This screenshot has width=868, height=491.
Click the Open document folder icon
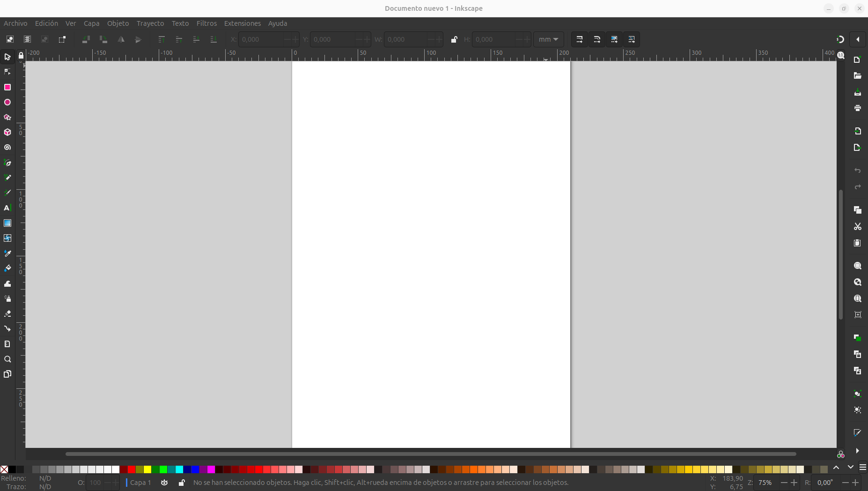pyautogui.click(x=858, y=76)
